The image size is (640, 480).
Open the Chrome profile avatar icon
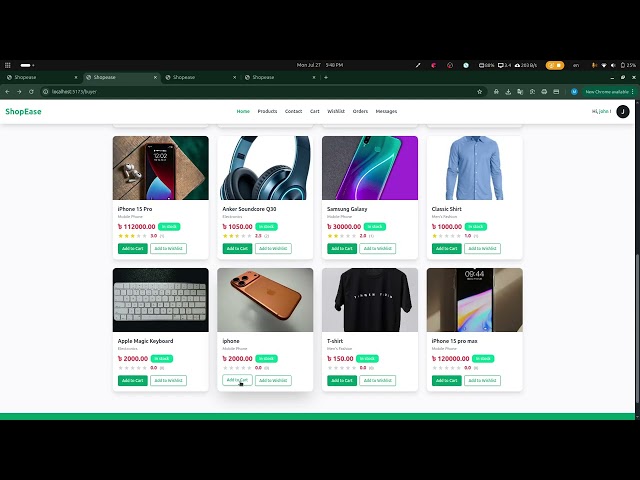tap(574, 92)
